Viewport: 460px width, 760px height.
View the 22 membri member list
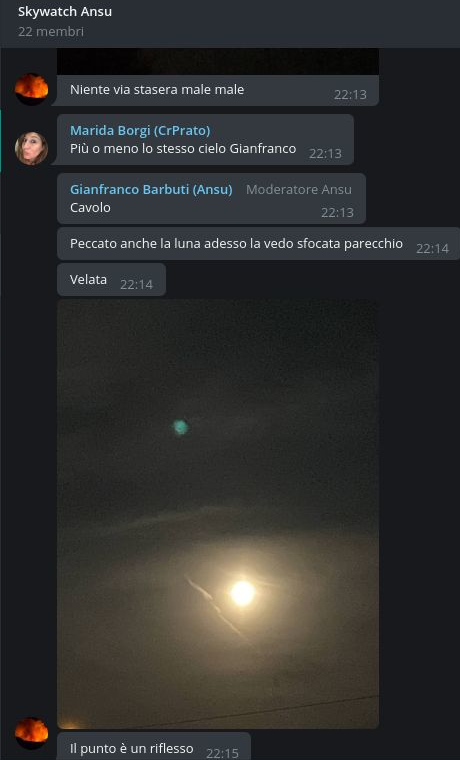(x=51, y=32)
